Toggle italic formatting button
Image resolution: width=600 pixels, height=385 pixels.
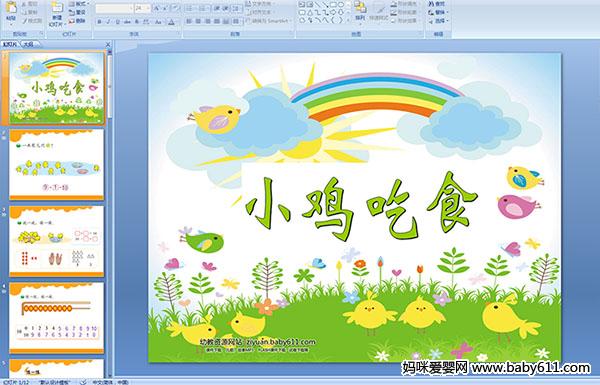108,23
